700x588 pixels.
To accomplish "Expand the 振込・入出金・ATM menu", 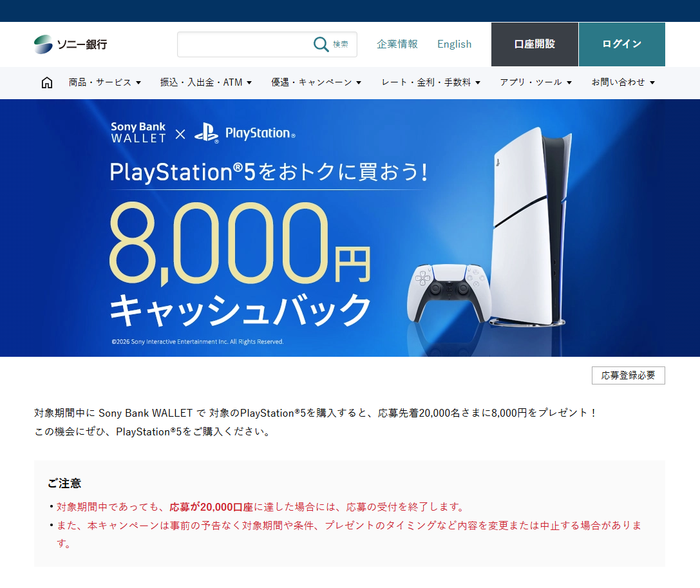I will click(206, 82).
